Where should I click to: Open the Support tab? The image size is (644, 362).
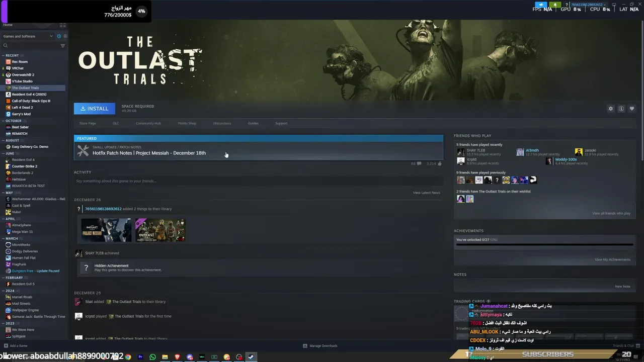pyautogui.click(x=281, y=123)
